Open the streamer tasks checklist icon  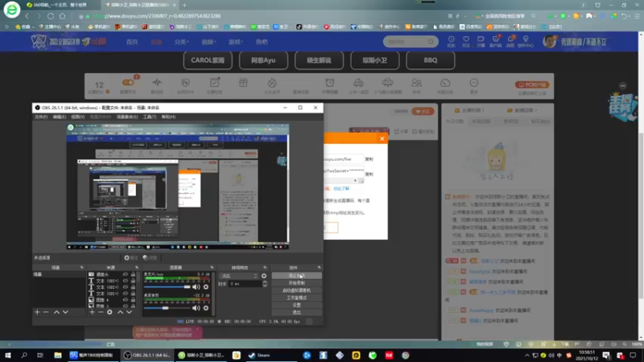[x=214, y=83]
